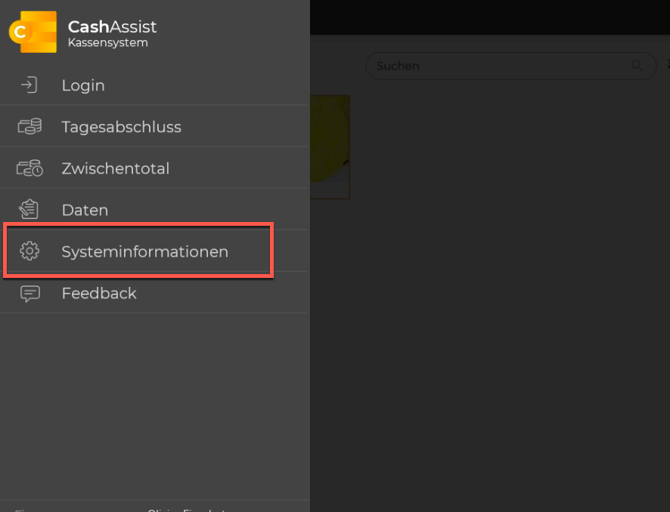Focus the Suchen search field
Image resolution: width=670 pixels, height=512 pixels.
pos(511,66)
